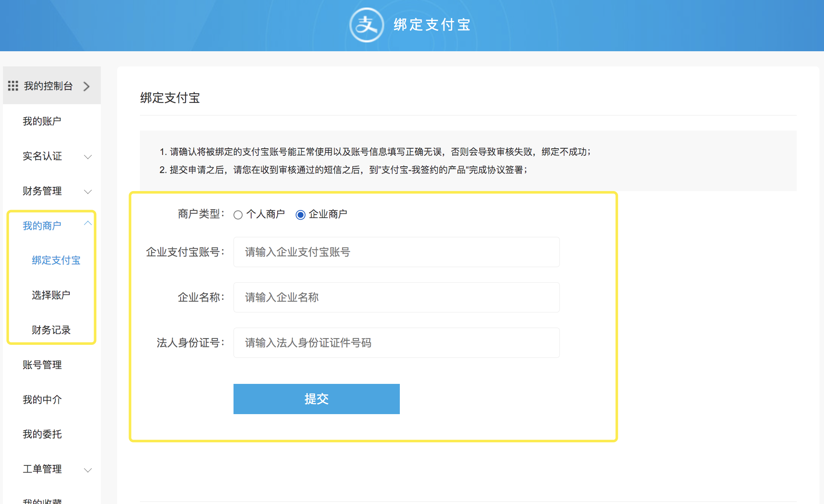Image resolution: width=824 pixels, height=504 pixels.
Task: Click the Alipay logo in header
Action: pyautogui.click(x=366, y=25)
